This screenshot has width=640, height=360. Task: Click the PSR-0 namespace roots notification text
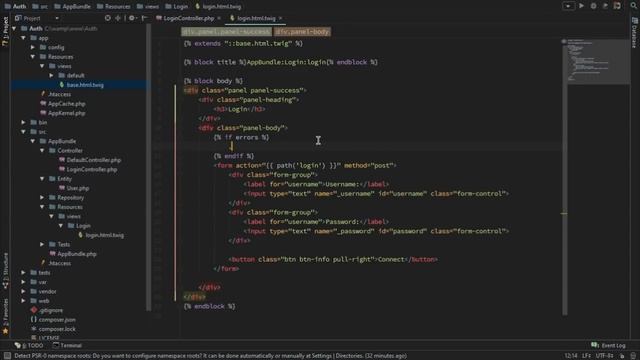coord(211,356)
